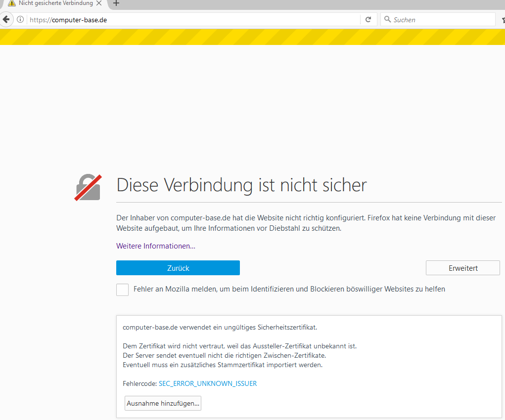Click the browser back arrow button
The height and width of the screenshot is (420, 505).
6,20
